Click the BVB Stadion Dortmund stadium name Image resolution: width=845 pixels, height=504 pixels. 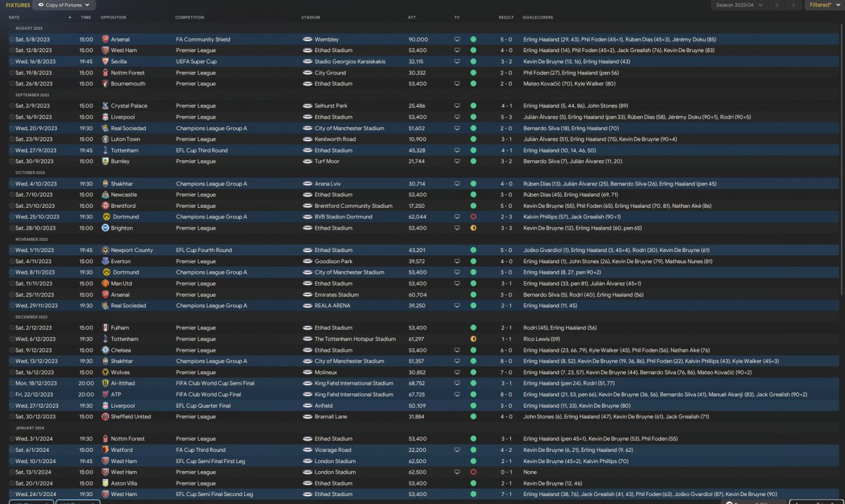[x=343, y=217]
